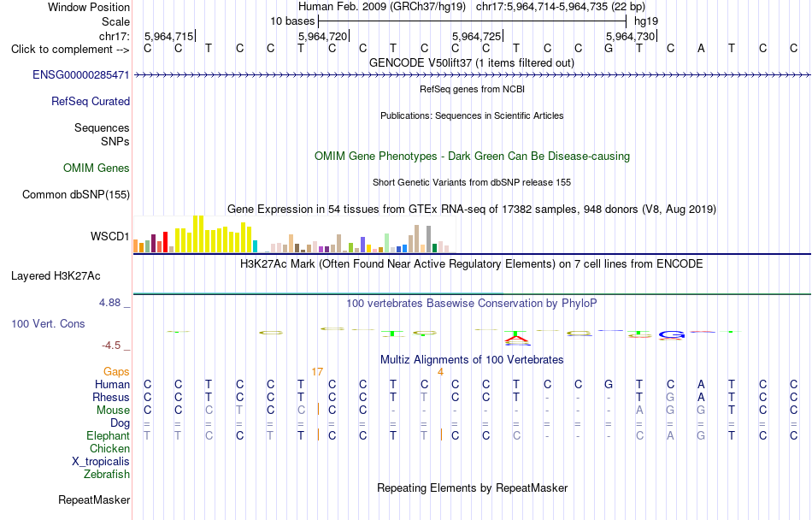Click the G base in the reference sequence row
Viewport: 812px width, 520px height.
pos(609,49)
